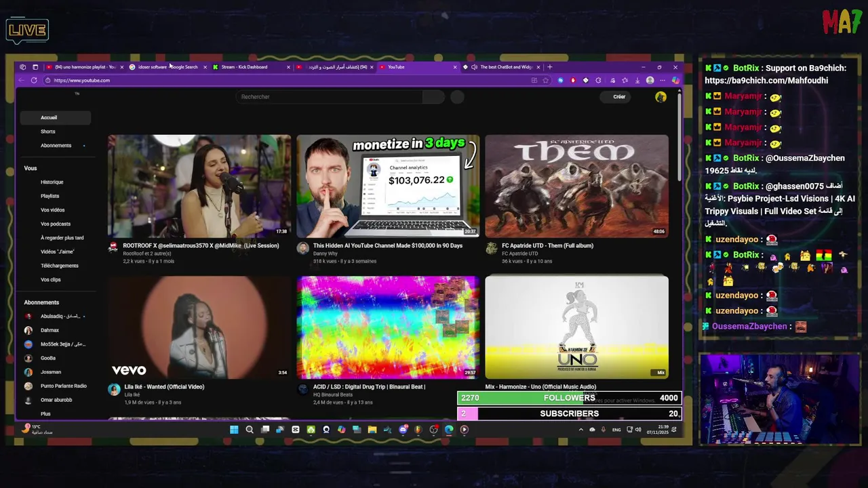Open Microsoft Edge on the taskbar
The image size is (868, 488).
point(449,429)
